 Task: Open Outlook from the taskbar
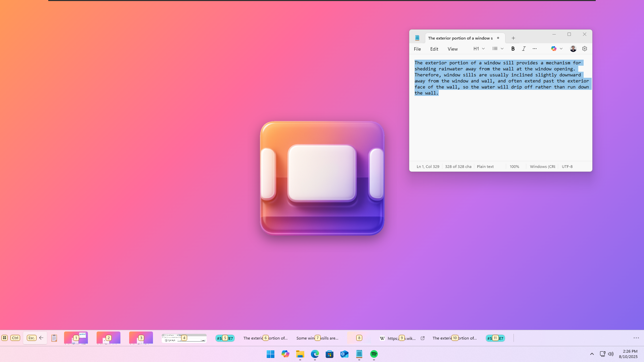click(344, 354)
